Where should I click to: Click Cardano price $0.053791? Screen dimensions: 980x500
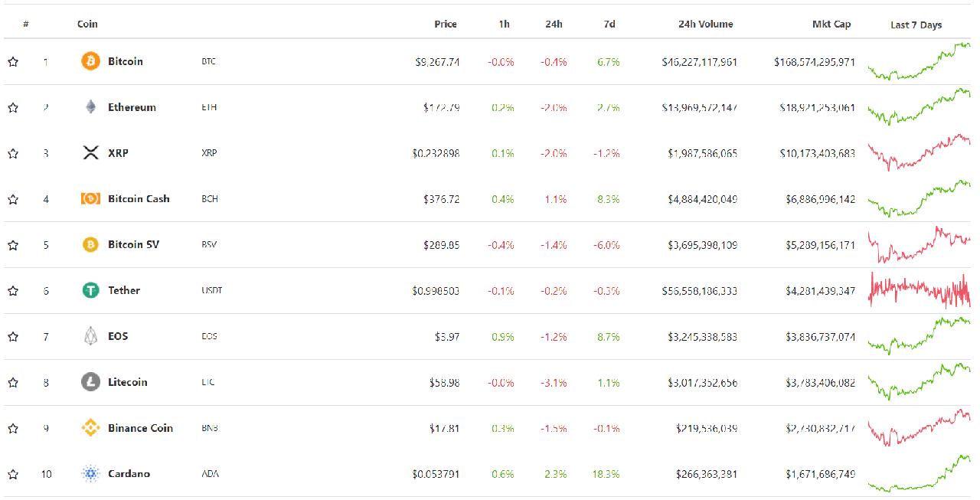pyautogui.click(x=436, y=475)
